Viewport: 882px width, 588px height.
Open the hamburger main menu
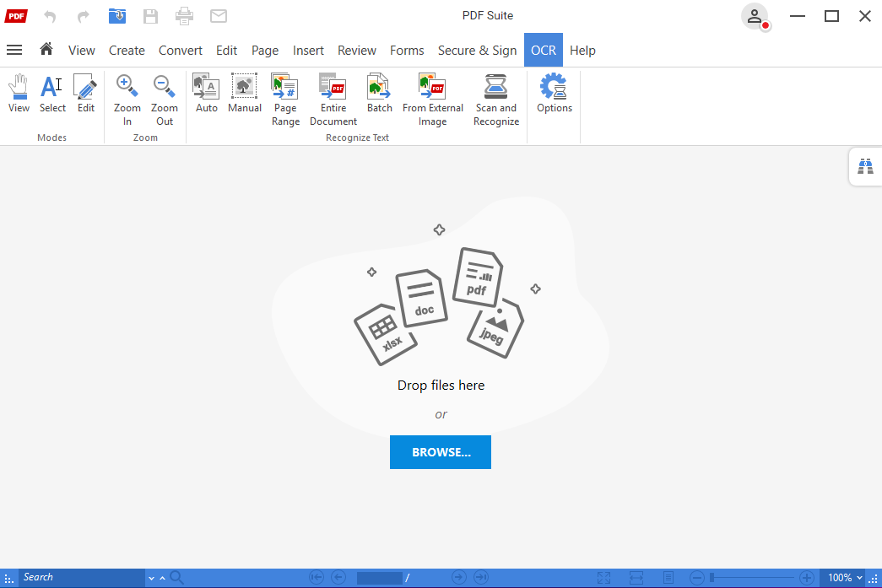click(14, 50)
